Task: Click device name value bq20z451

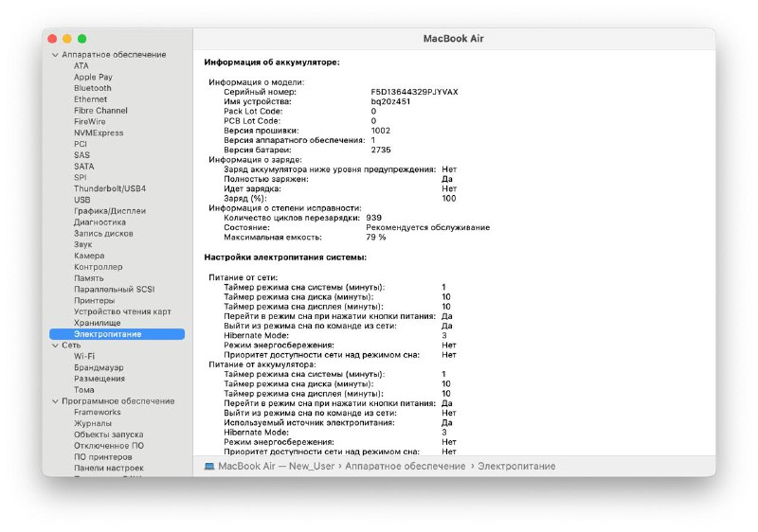Action: pos(390,101)
